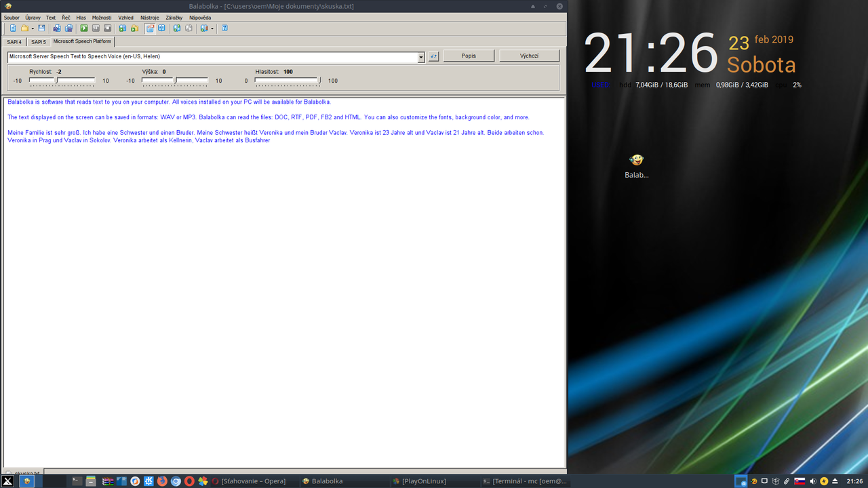Image resolution: width=868 pixels, height=488 pixels.
Task: Open the KDE blue gear icon in taskbar
Action: point(149,481)
